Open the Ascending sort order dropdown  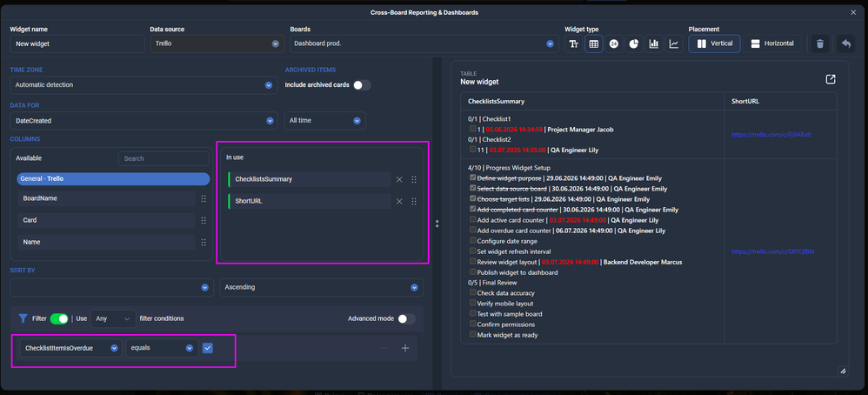[322, 287]
